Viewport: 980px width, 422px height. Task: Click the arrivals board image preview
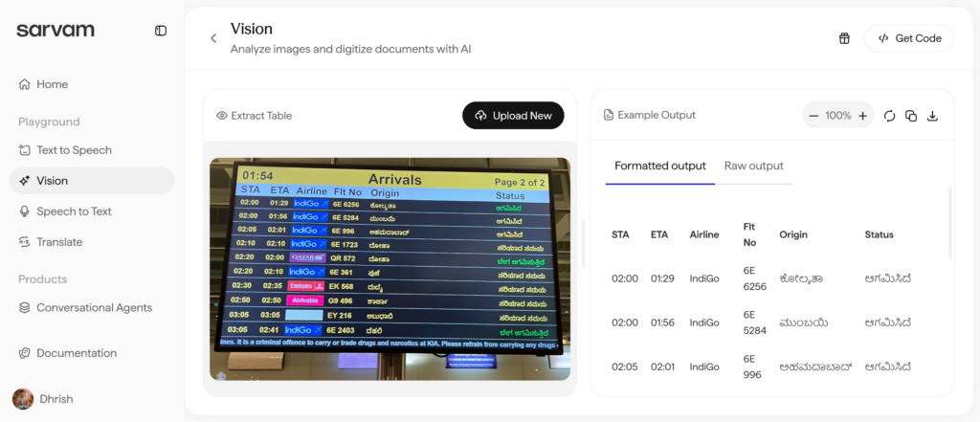(x=390, y=269)
